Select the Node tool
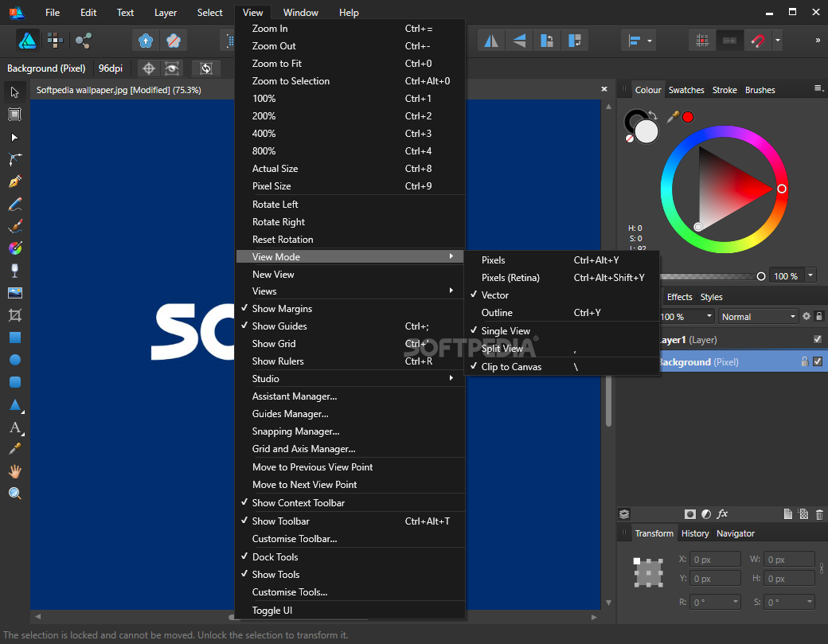828x644 pixels. tap(15, 137)
